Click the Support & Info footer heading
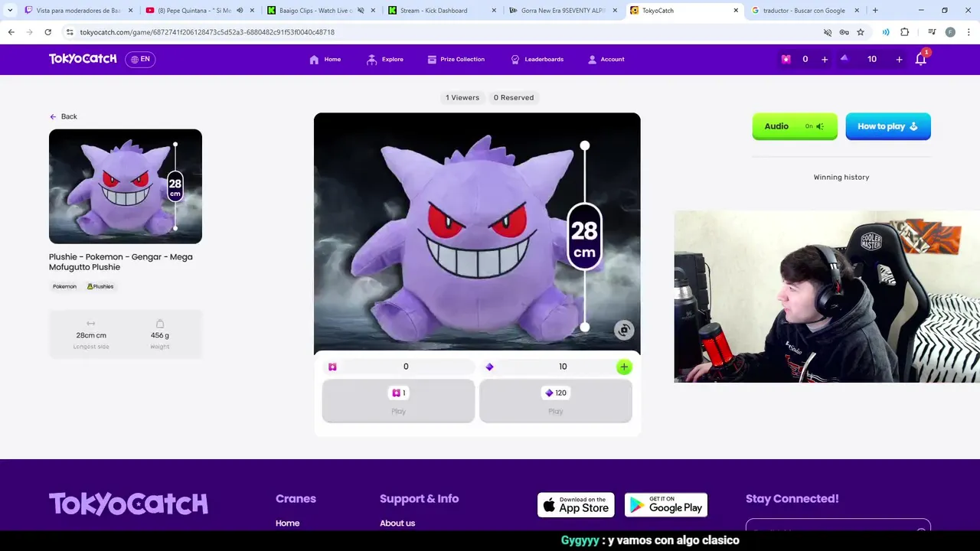 (x=419, y=498)
